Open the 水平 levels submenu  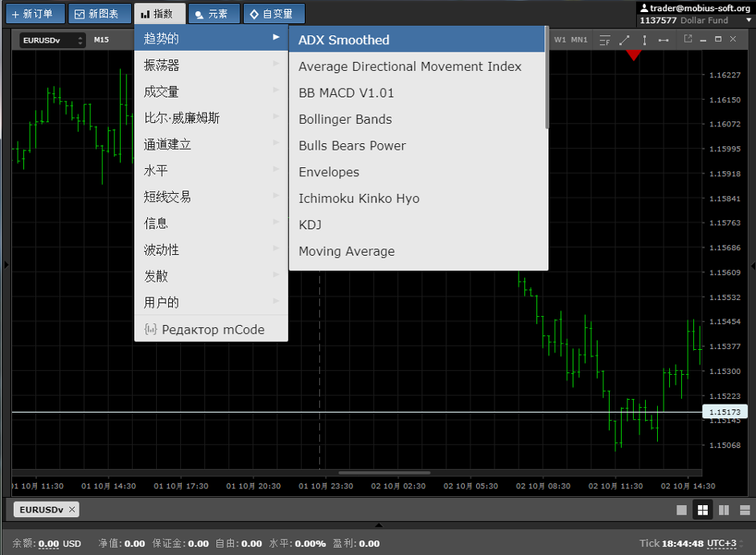tap(212, 171)
